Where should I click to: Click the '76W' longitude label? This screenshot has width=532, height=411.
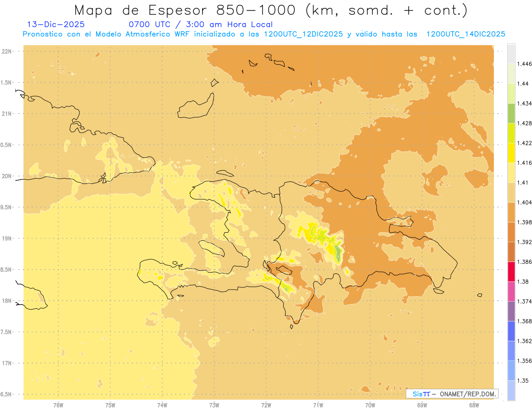coord(58,405)
